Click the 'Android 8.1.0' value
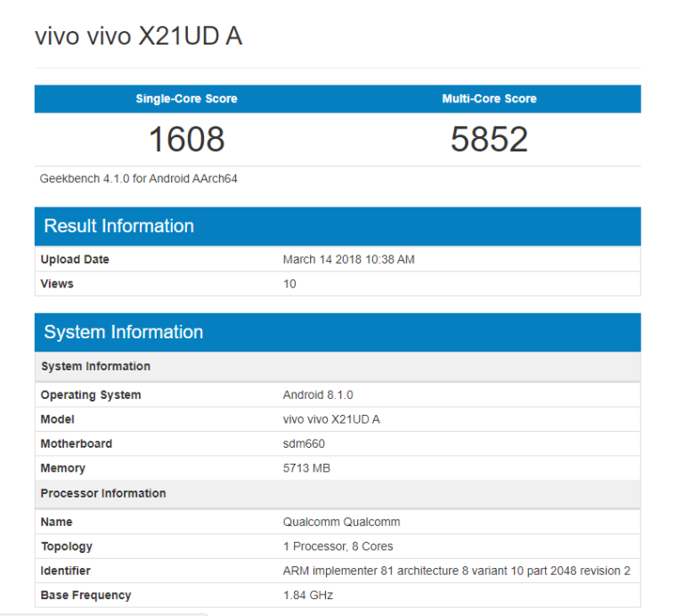 click(318, 395)
